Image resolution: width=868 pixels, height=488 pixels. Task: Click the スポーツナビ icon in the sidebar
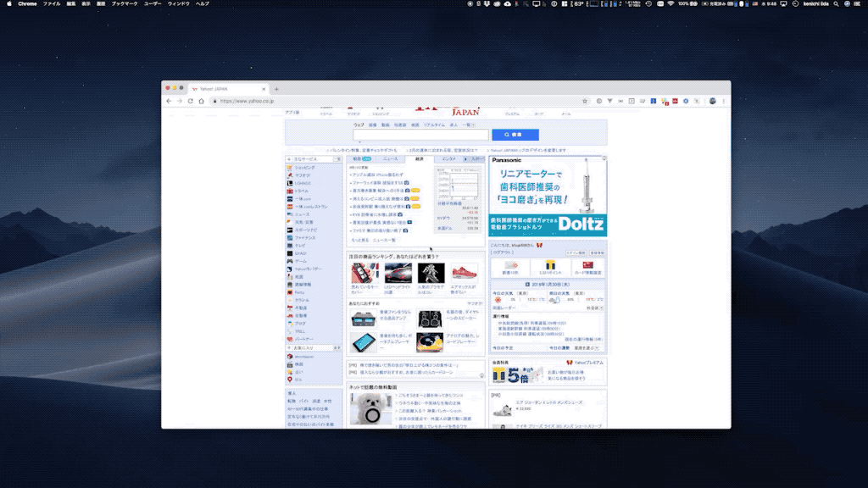click(290, 230)
